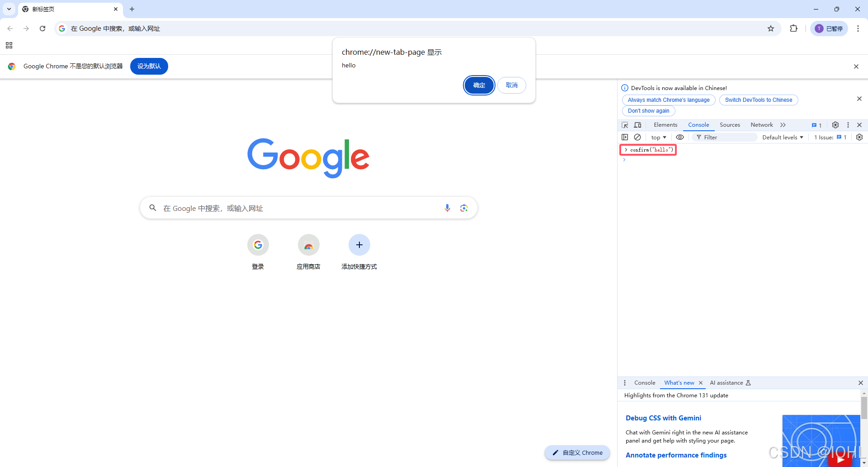Click 添加快捷方式 plus tile
This screenshot has width=868, height=467.
tap(359, 252)
